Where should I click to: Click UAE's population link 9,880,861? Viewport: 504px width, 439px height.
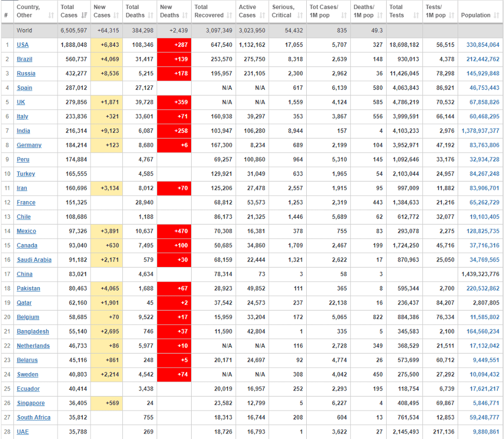point(486,432)
